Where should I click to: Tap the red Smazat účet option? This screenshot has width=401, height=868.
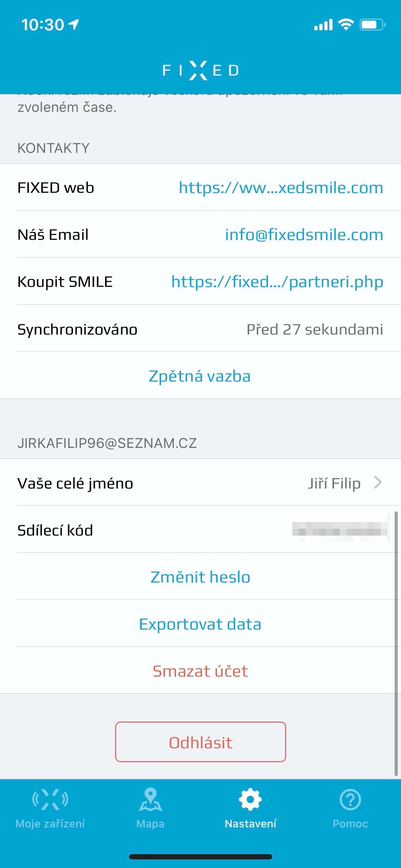(200, 671)
